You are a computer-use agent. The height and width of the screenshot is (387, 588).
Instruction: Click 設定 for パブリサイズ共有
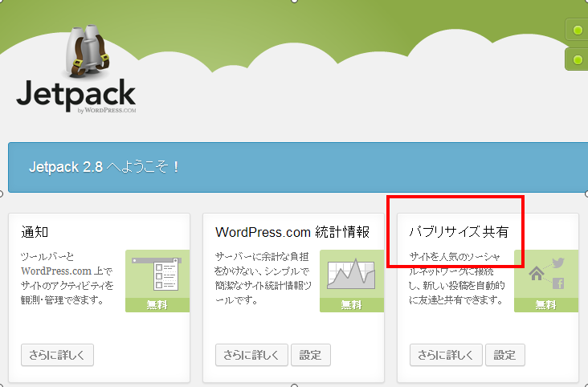click(505, 355)
